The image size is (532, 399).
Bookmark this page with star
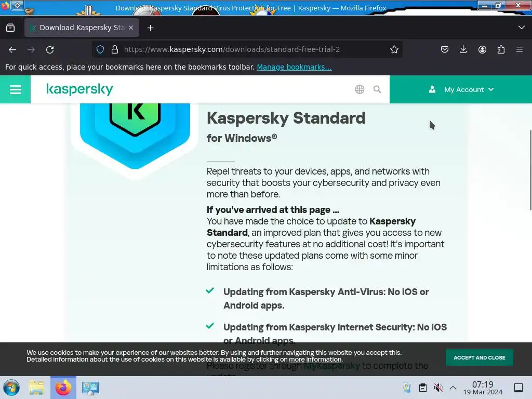pyautogui.click(x=394, y=49)
